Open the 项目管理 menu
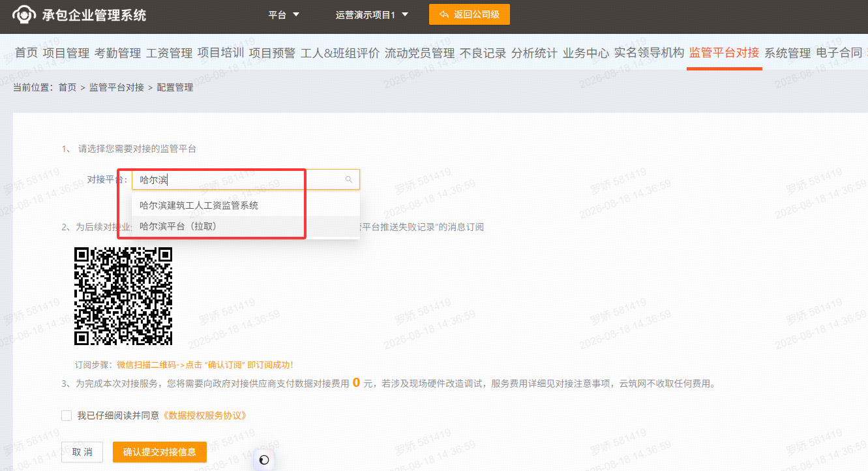 (66, 53)
